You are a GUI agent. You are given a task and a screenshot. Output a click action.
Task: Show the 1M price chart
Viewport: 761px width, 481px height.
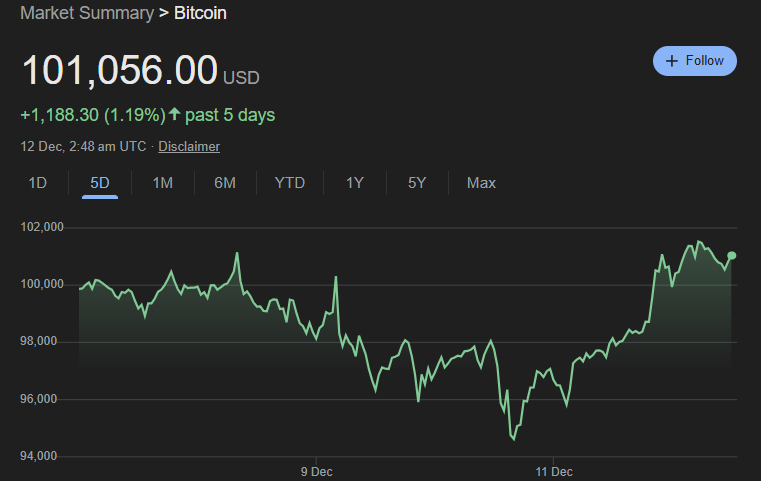[x=162, y=183]
